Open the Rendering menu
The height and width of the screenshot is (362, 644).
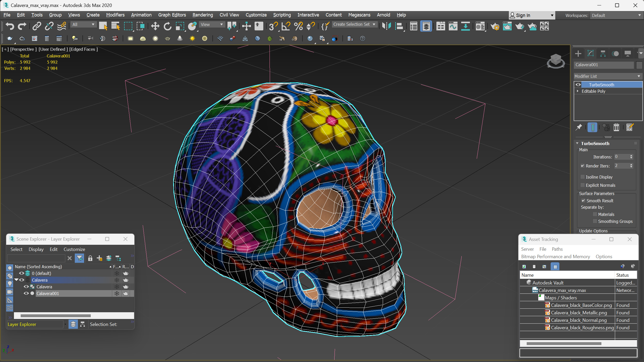(202, 15)
